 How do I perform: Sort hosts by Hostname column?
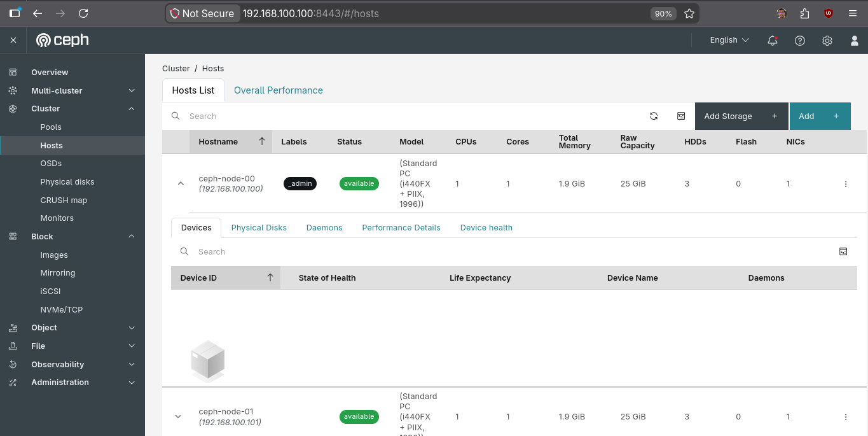pyautogui.click(x=231, y=141)
